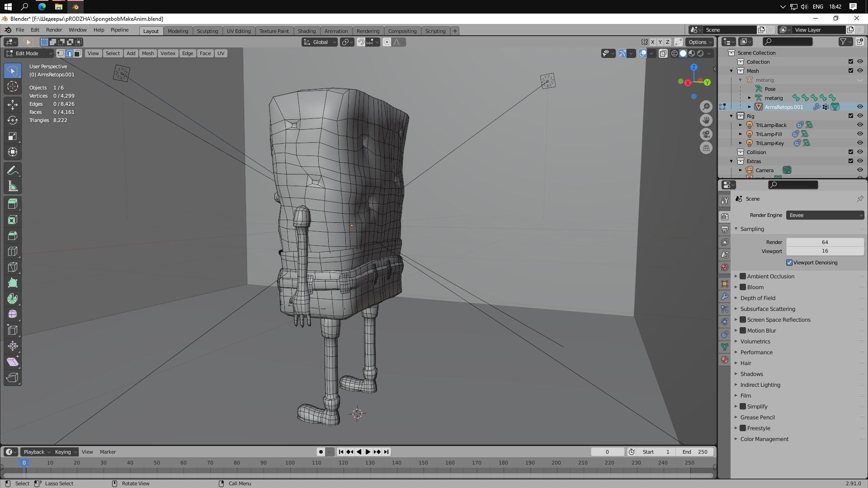Click the zoom view magnifier gizmo
Viewport: 868px width, 488px height.
tap(706, 107)
